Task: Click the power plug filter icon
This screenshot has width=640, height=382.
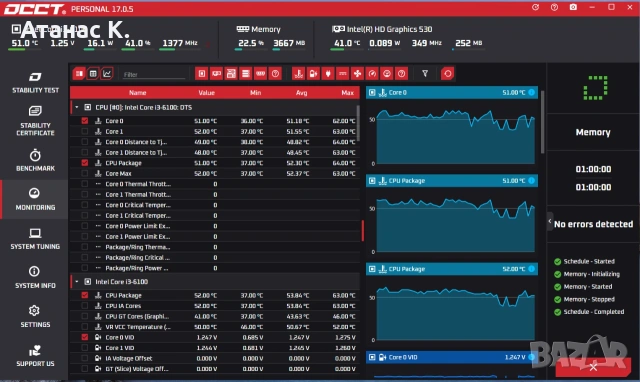Action: pos(328,74)
